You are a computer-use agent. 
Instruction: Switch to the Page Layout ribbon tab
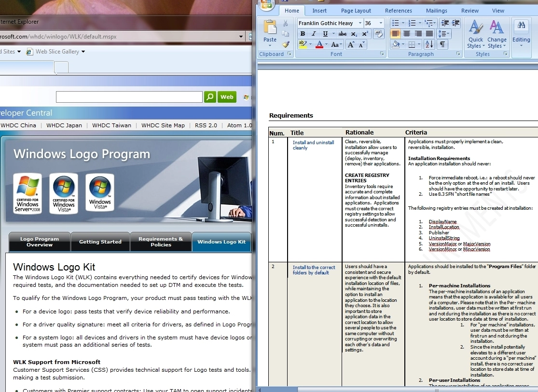tap(356, 11)
